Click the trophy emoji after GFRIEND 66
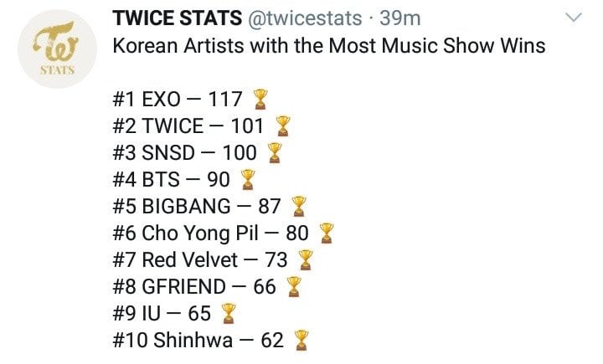This screenshot has height=364, width=603. tap(292, 287)
